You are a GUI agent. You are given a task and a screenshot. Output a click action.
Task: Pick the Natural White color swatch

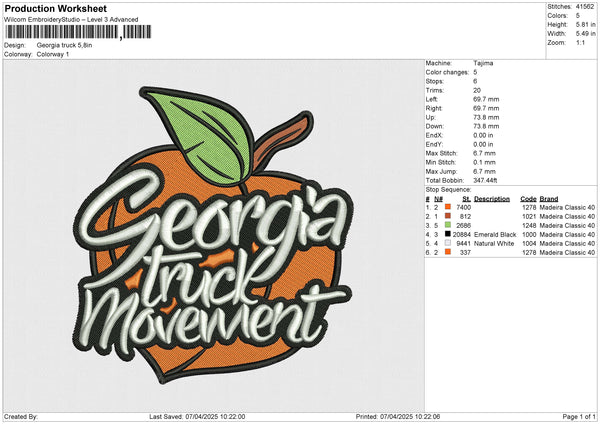pyautogui.click(x=448, y=243)
